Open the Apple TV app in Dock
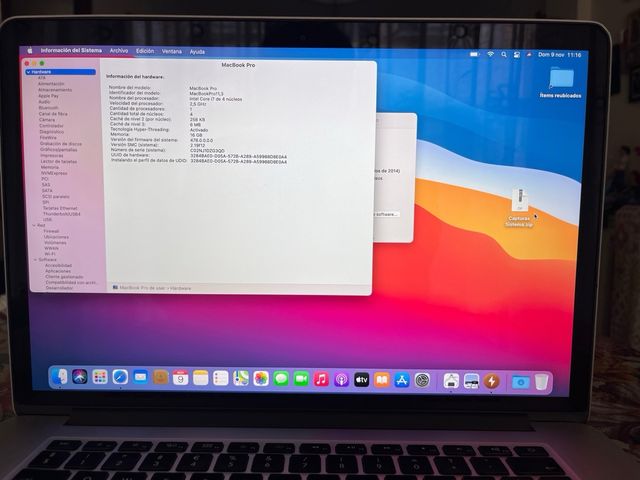This screenshot has height=480, width=640. [361, 380]
